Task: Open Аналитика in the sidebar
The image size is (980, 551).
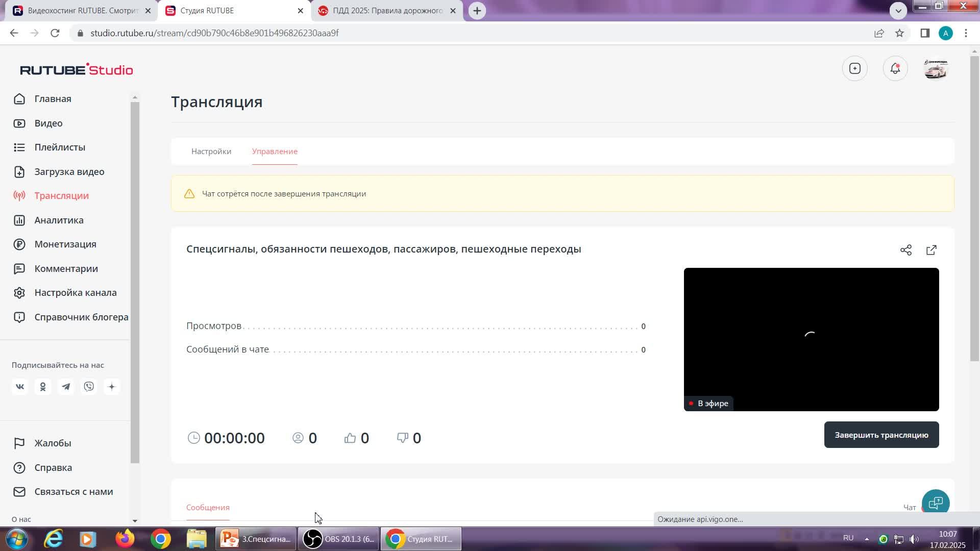Action: 59,220
